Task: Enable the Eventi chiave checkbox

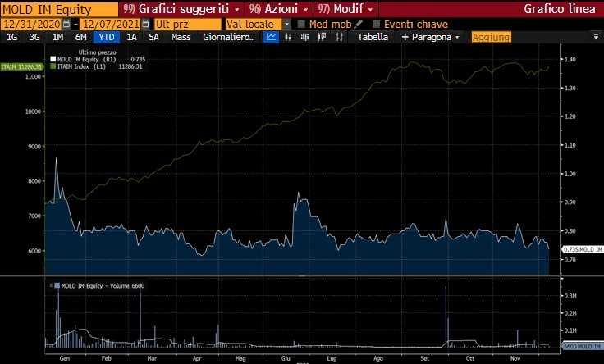Action: 377,25
